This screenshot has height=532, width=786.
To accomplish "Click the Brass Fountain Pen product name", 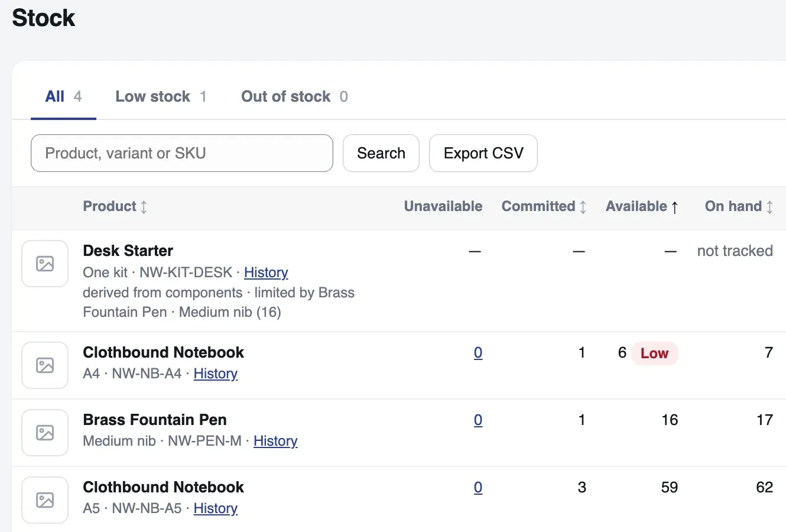I will pos(155,420).
